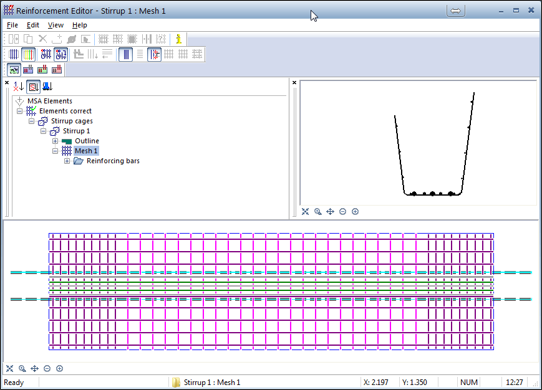Image resolution: width=542 pixels, height=390 pixels.
Task: Click the blue block with bars icon
Action: pos(28,70)
